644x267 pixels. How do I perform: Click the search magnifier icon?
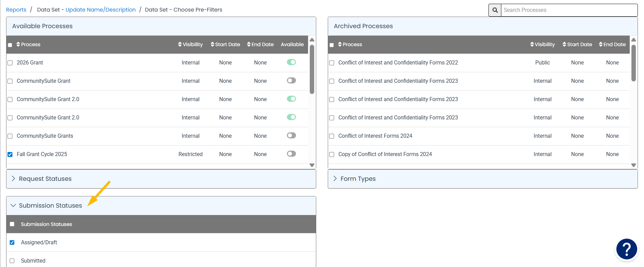click(495, 10)
